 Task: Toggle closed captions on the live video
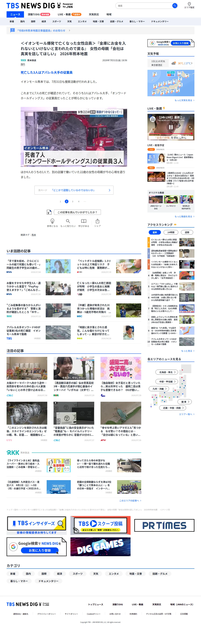tap(191, 117)
